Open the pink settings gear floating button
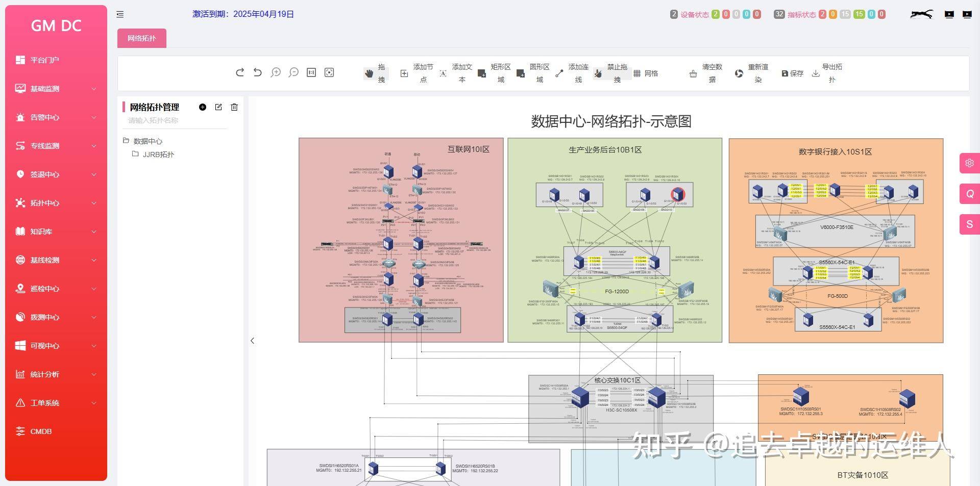The height and width of the screenshot is (486, 980). point(970,163)
